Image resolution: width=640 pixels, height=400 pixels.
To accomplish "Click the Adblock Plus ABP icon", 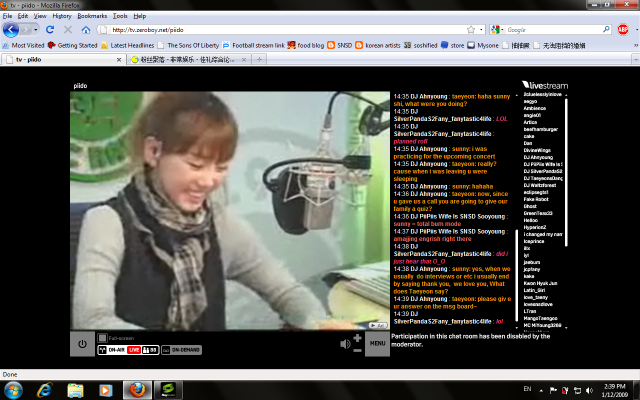I will [x=623, y=30].
